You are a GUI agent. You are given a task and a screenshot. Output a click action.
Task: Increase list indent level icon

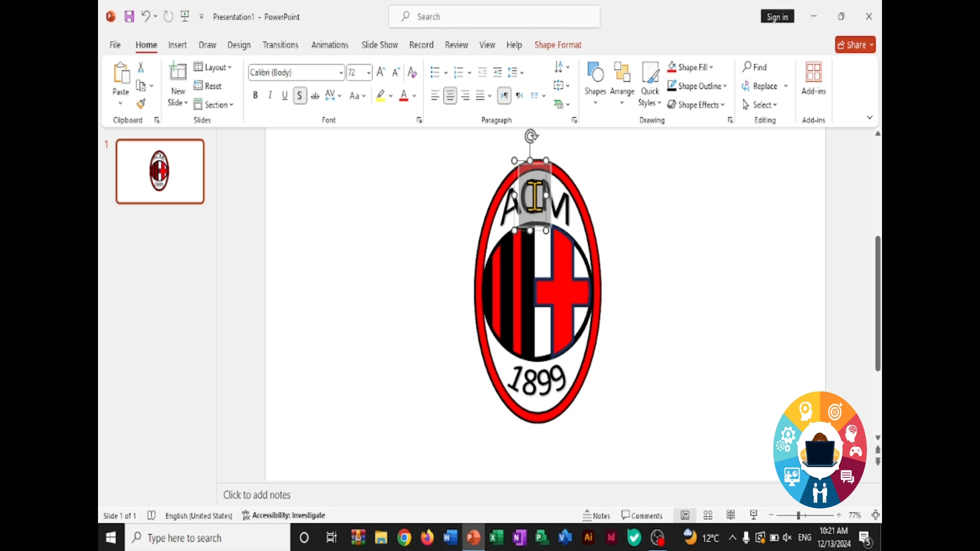pos(498,72)
